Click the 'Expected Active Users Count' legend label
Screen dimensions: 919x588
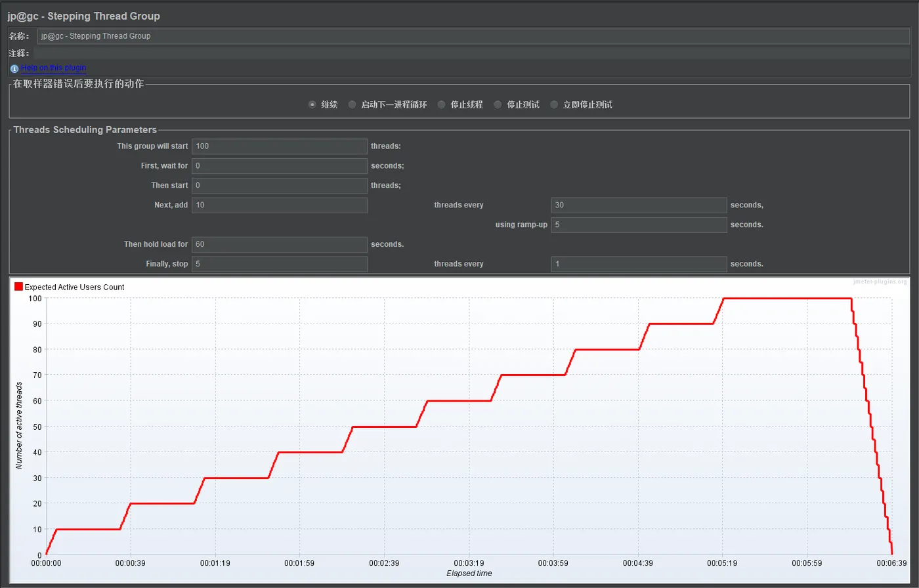[74, 287]
